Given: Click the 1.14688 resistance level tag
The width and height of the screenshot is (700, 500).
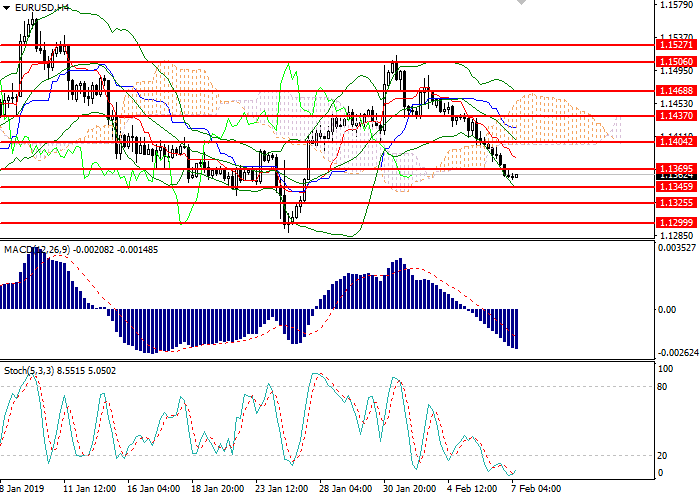Looking at the screenshot, I should coord(672,91).
